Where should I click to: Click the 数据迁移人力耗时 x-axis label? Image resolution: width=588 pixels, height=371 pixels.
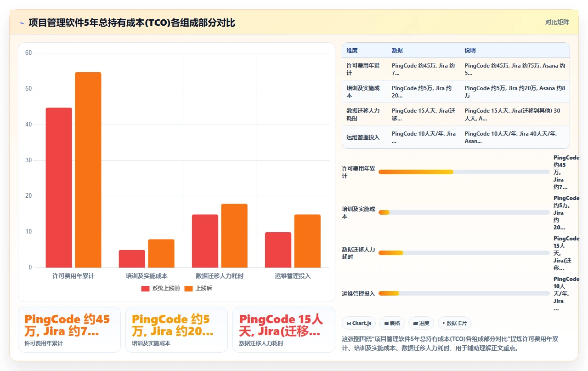tap(220, 276)
